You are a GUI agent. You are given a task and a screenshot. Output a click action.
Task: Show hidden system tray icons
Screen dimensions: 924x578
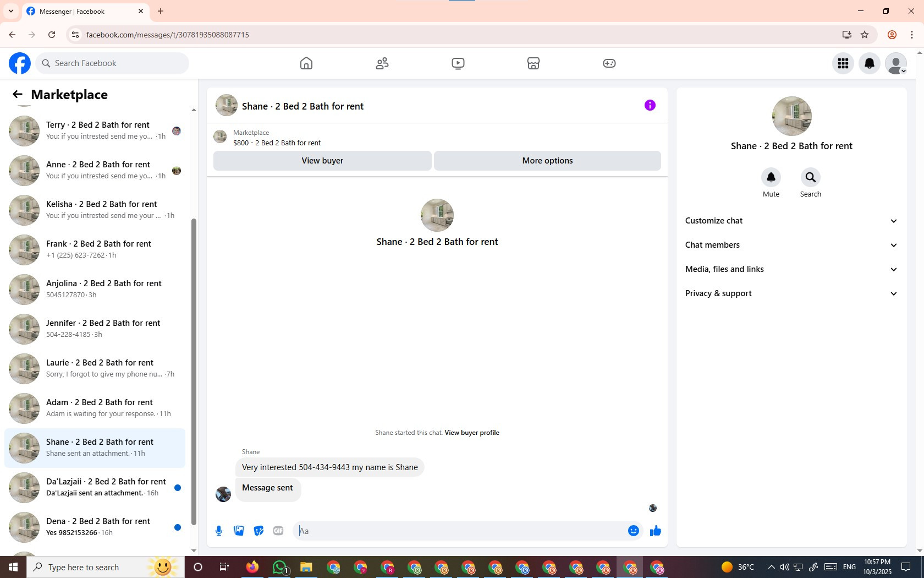point(771,567)
